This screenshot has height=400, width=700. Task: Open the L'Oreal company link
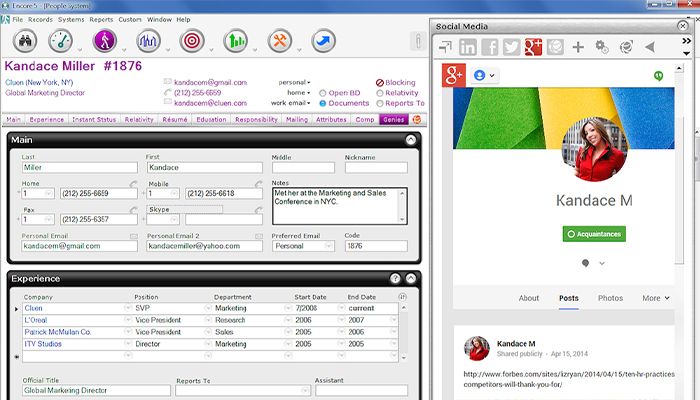[x=36, y=320]
